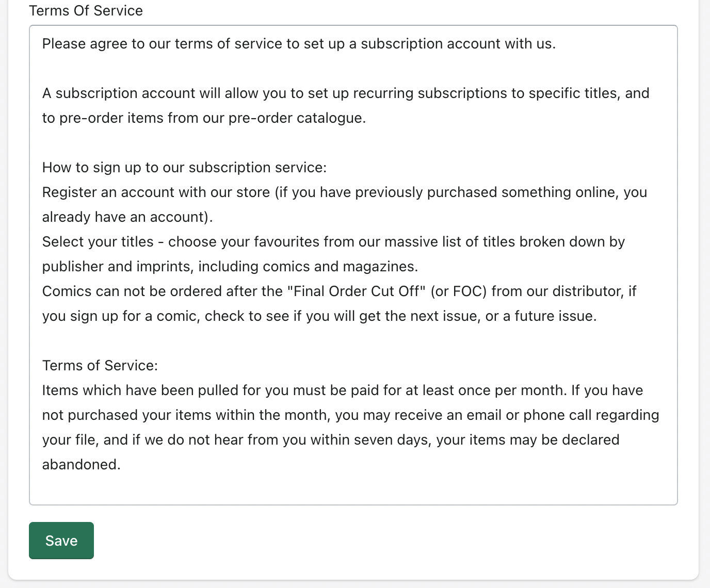
Task: Click the line starting "not purchased your items within"
Action: (x=351, y=415)
